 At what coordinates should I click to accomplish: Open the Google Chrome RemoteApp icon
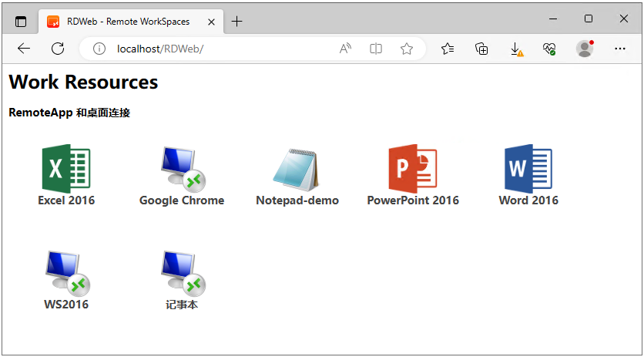tap(182, 169)
